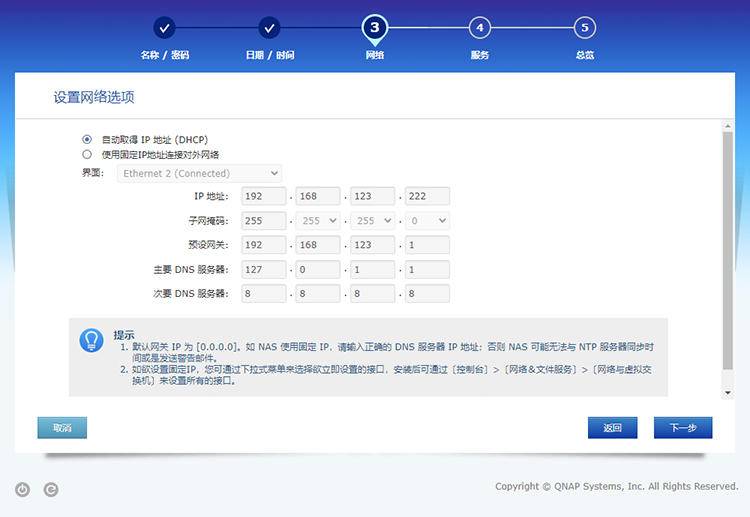This screenshot has height=517, width=750.
Task: Click the completed step 2 checkmark circle
Action: click(269, 28)
